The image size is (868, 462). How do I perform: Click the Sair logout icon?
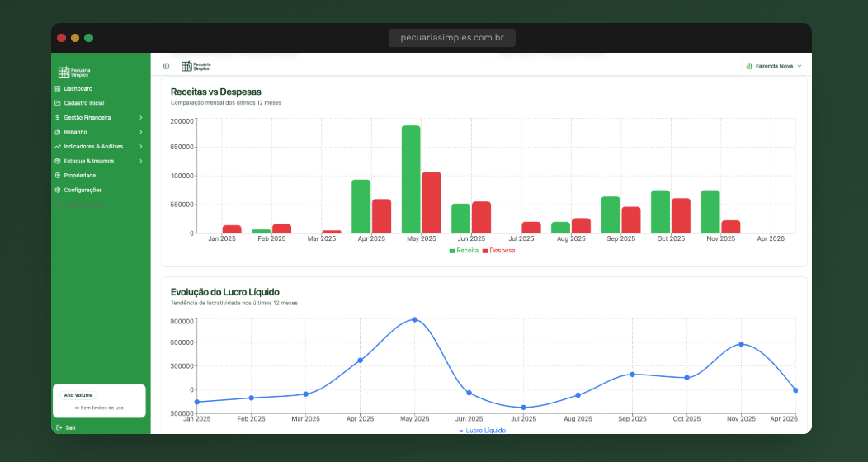coord(59,427)
